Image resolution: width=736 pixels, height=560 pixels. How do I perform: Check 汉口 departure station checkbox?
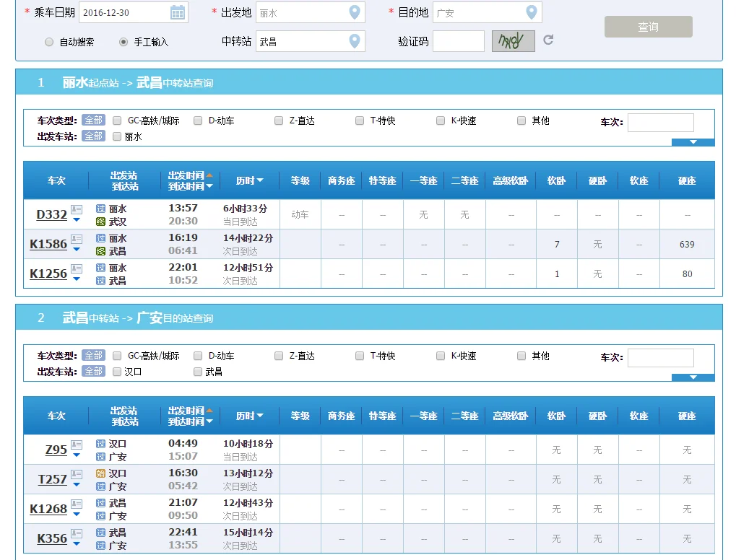(117, 372)
